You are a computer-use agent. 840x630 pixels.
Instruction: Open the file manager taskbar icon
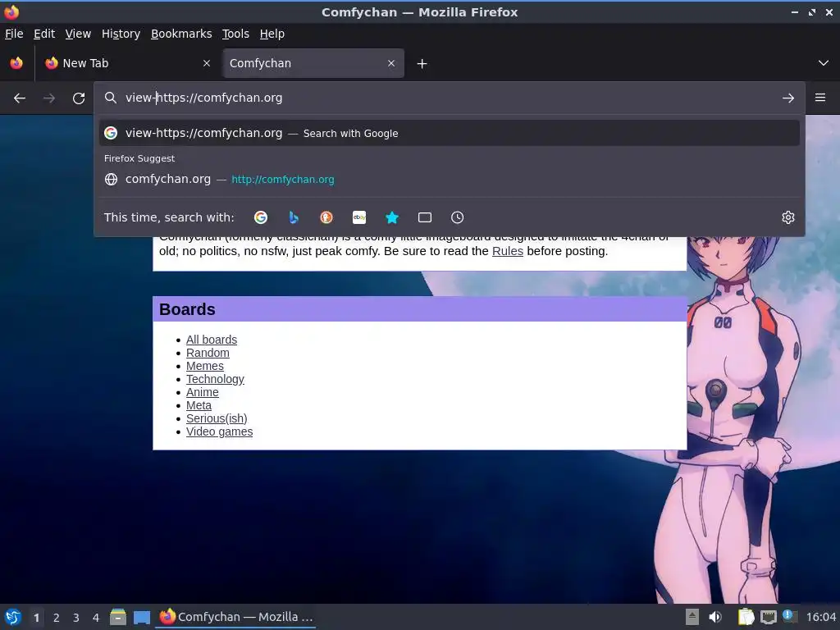pos(118,617)
